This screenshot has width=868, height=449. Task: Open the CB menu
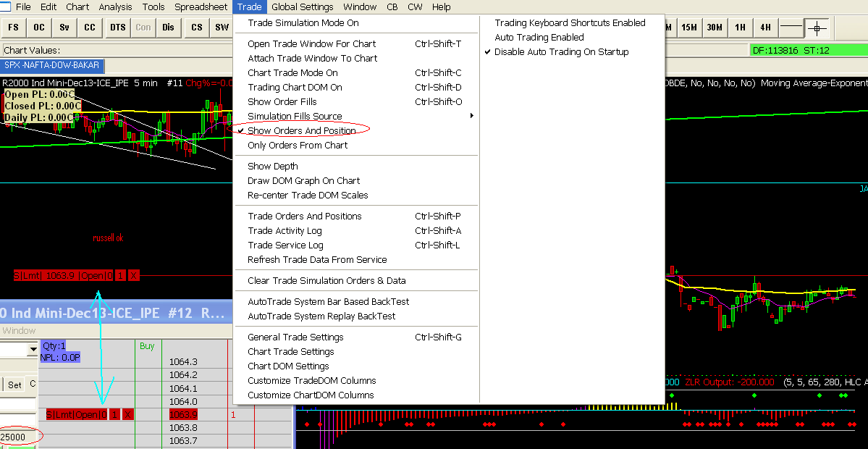coord(392,7)
